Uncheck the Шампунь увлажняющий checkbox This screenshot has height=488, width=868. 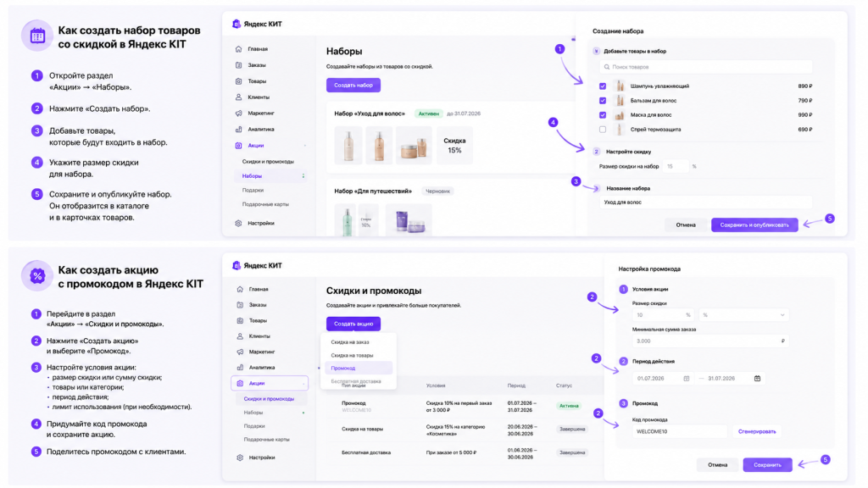(x=603, y=86)
